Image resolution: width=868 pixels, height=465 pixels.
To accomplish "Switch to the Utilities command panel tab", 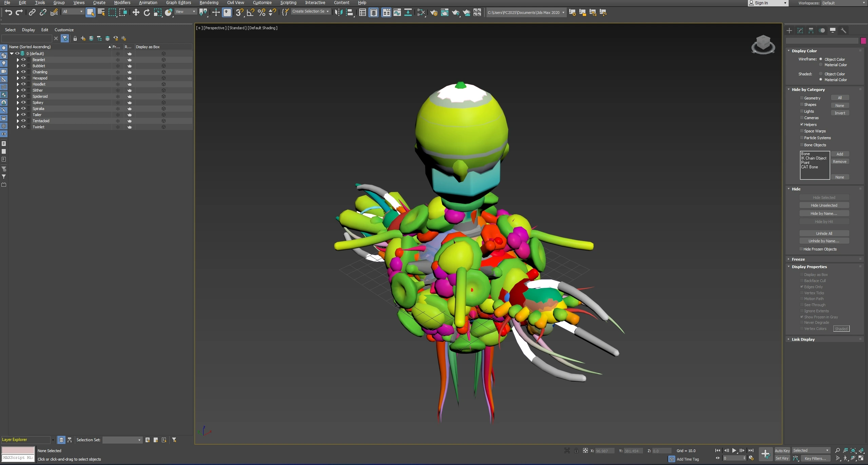I will [843, 31].
